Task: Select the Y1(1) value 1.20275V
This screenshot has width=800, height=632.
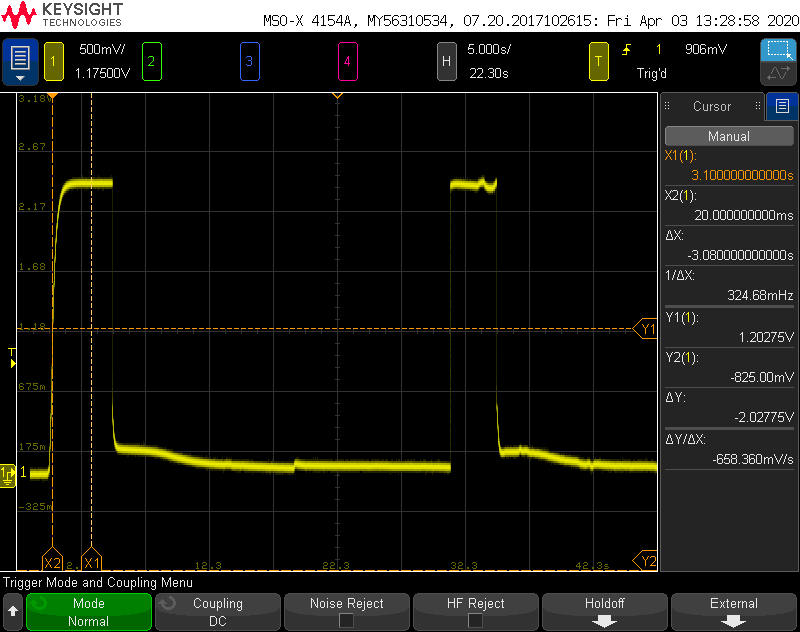Action: (766, 337)
